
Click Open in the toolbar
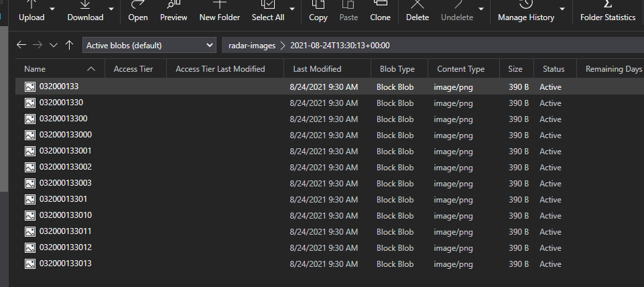tap(138, 11)
